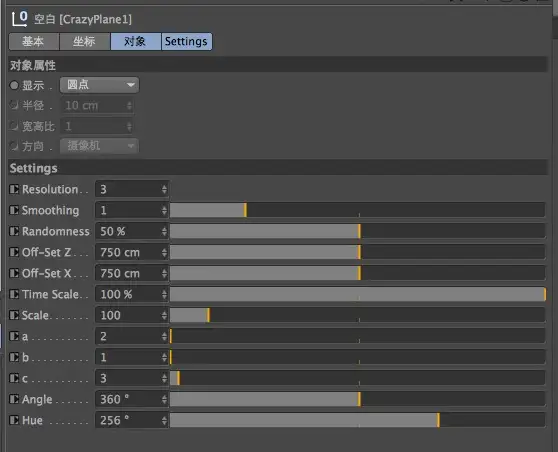Image resolution: width=558 pixels, height=452 pixels.
Task: Click the Hue stepper arrows
Action: (164, 420)
